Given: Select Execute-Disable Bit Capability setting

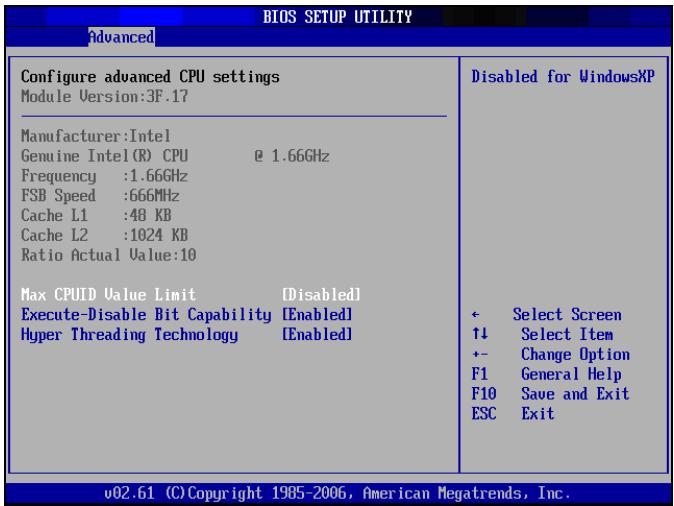Looking at the screenshot, I should pyautogui.click(x=146, y=315).
